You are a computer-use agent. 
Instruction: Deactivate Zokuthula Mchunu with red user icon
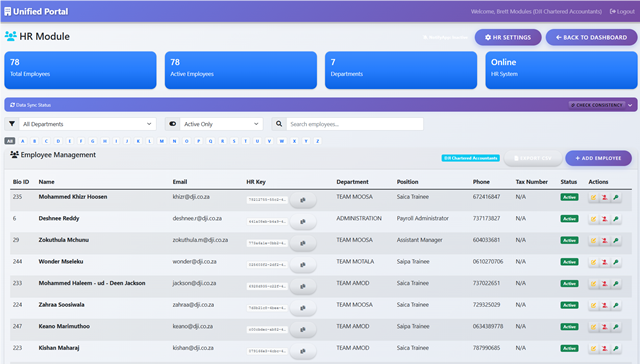coord(604,241)
